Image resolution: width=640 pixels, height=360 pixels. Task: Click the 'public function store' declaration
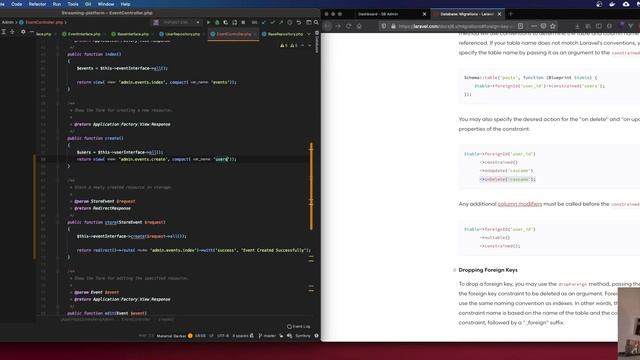click(116, 222)
